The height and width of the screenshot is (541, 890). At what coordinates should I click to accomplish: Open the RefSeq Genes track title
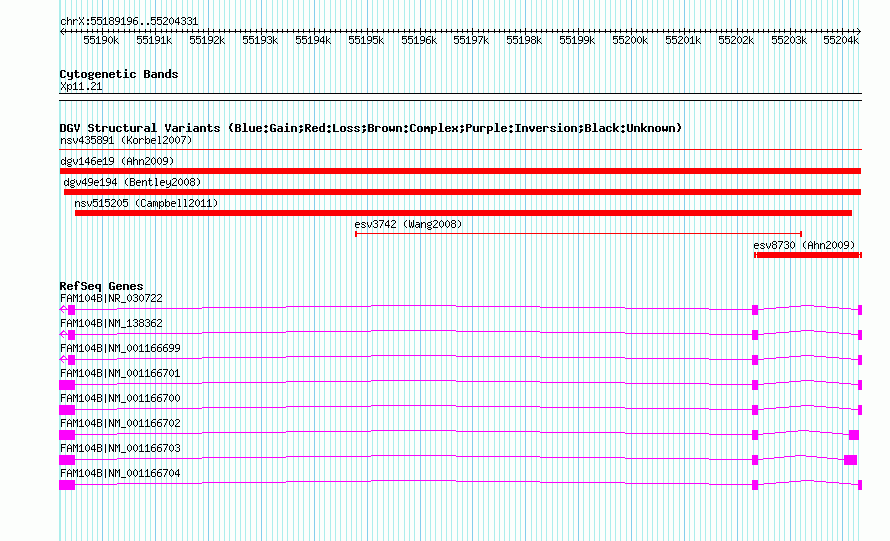pyautogui.click(x=102, y=286)
